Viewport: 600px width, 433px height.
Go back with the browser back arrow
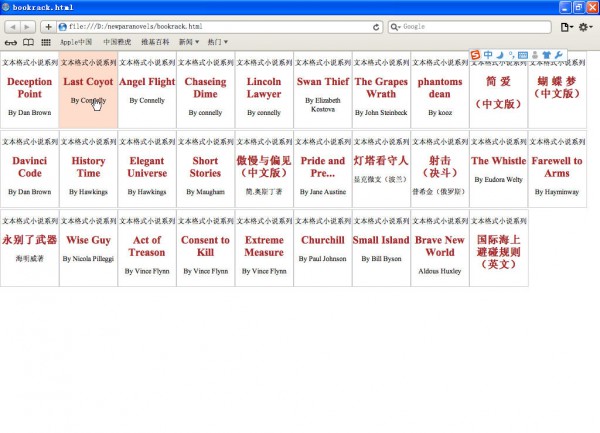click(x=13, y=27)
